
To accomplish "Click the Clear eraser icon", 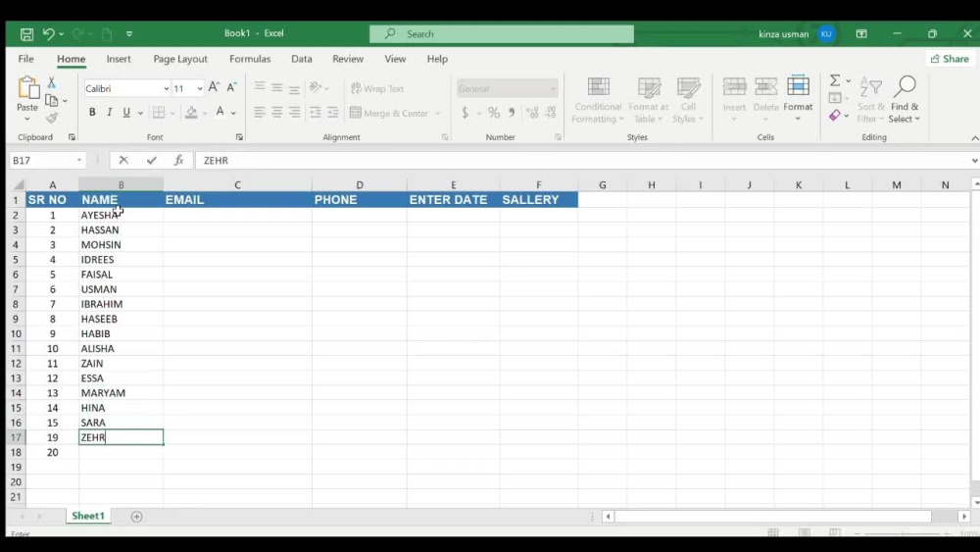I will point(834,115).
